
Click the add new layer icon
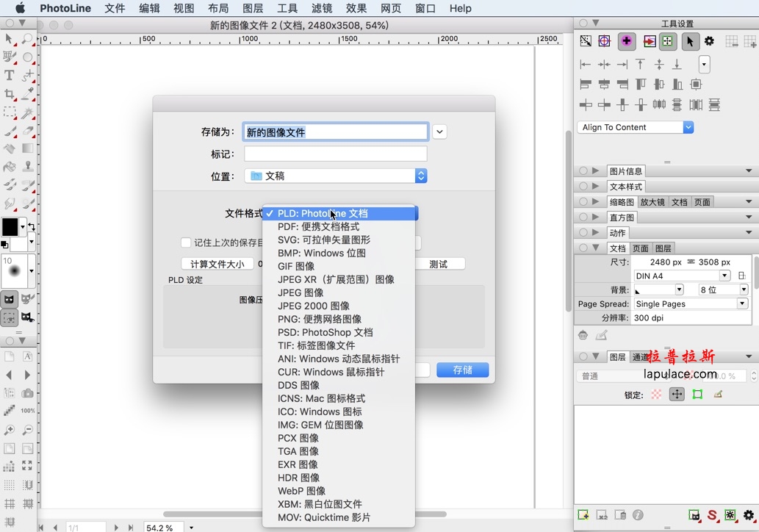pyautogui.click(x=583, y=515)
